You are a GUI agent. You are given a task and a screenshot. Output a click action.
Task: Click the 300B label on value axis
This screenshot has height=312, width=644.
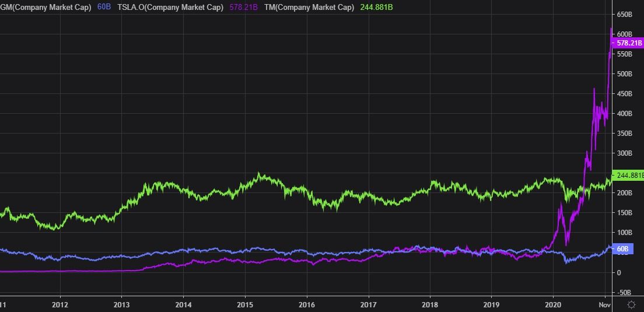pos(625,153)
